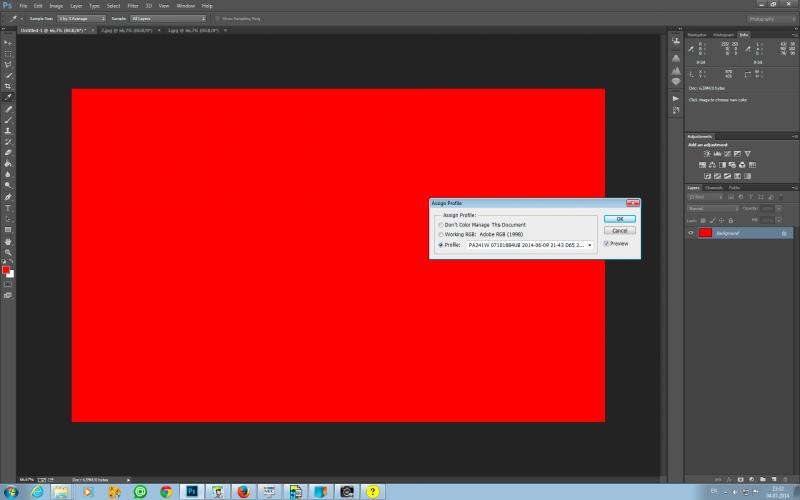Select the Clone Stamp tool
The width and height of the screenshot is (800, 500).
tap(8, 131)
